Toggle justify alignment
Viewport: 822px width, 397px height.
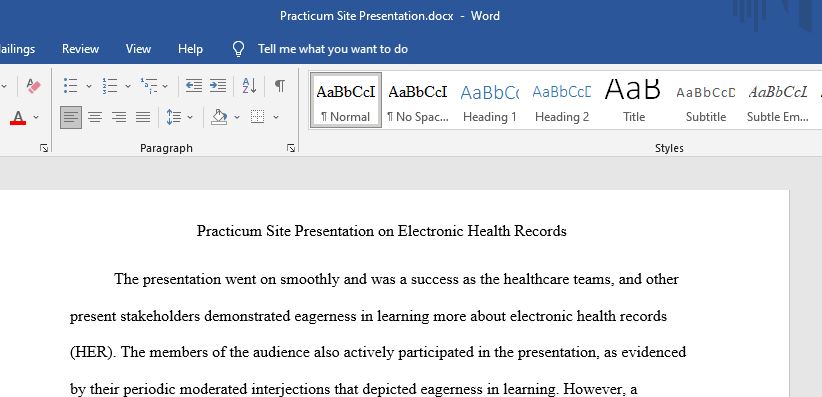pyautogui.click(x=143, y=117)
